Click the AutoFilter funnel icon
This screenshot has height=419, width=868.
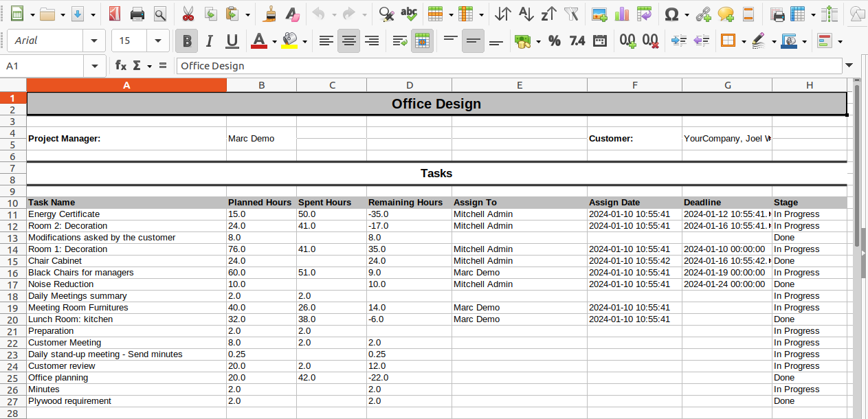pos(571,14)
